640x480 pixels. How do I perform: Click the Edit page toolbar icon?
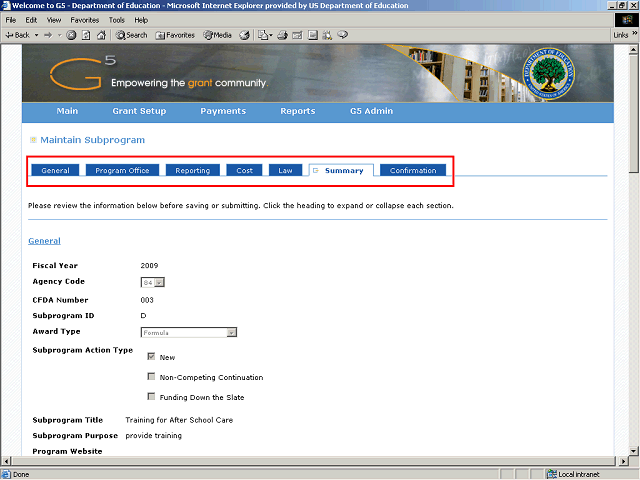[x=297, y=35]
